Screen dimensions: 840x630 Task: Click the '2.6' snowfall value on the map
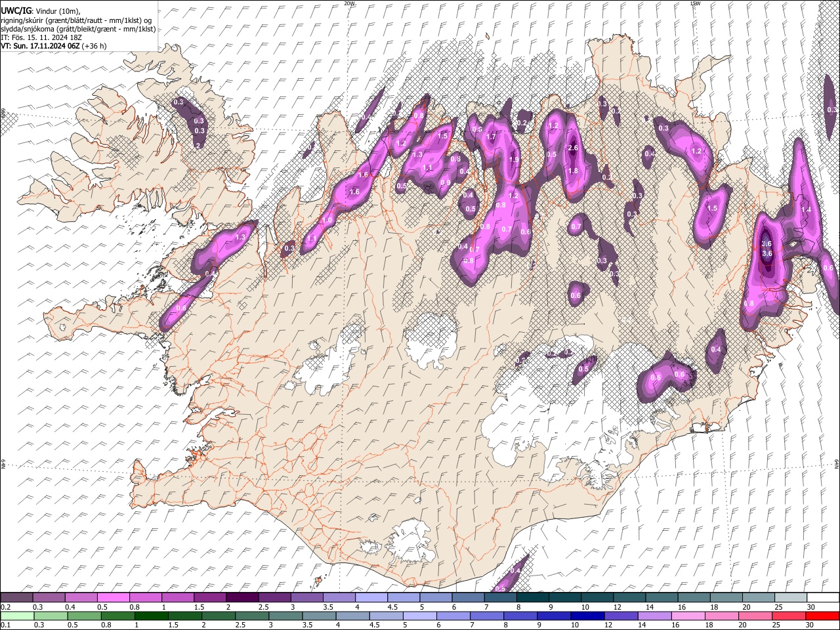(x=572, y=148)
